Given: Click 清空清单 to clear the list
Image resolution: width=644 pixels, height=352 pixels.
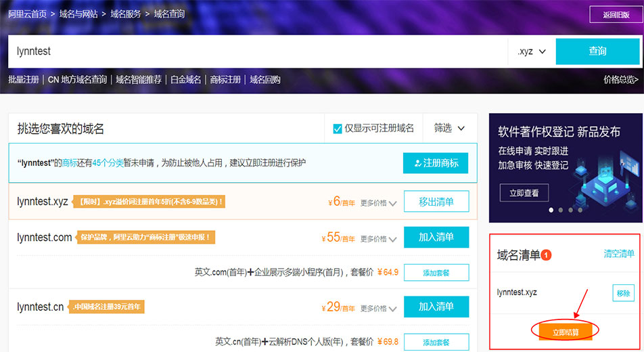Looking at the screenshot, I should pos(619,254).
